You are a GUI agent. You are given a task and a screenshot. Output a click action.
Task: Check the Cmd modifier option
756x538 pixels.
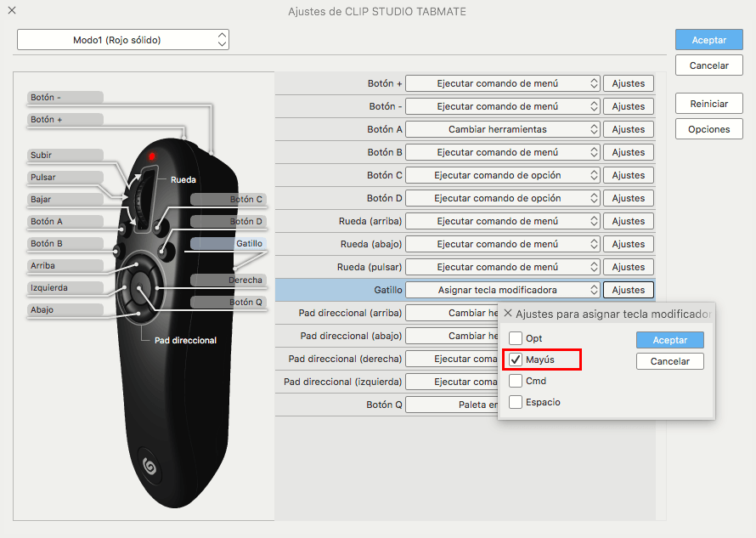(x=515, y=381)
